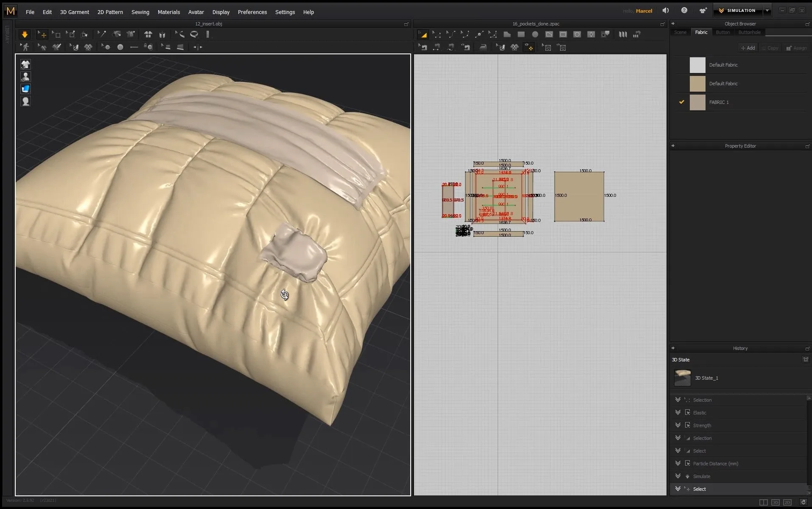The image size is (812, 509).
Task: Select the Edit Sewing machine tool
Action: click(423, 48)
